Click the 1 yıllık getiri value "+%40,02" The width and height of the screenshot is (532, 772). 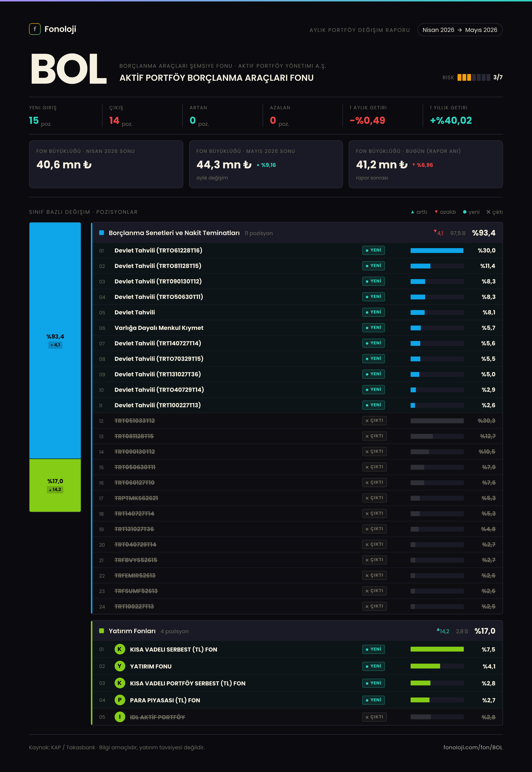click(451, 120)
